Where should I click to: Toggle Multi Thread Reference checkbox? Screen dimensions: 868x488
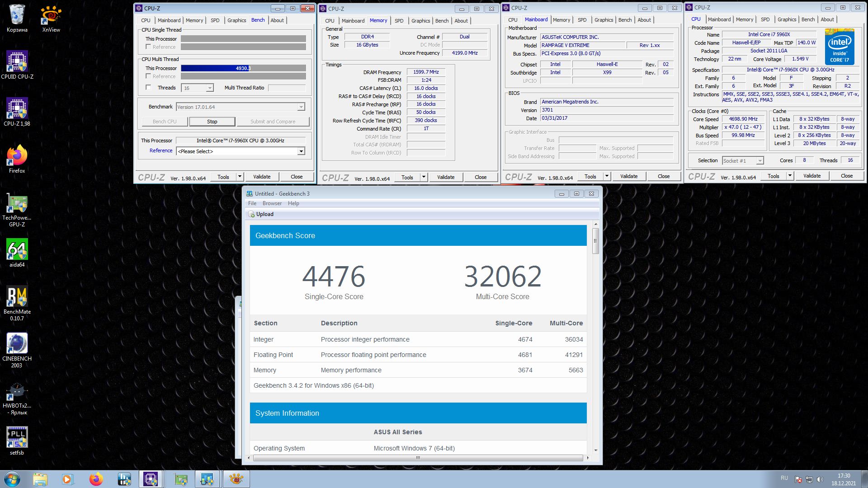[x=148, y=76]
